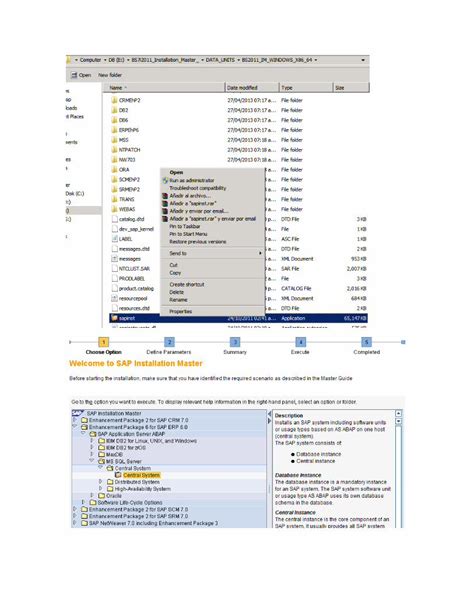Click the folder icon at the start of the address bar
Screen dimensions: 474x613
(x=69, y=60)
